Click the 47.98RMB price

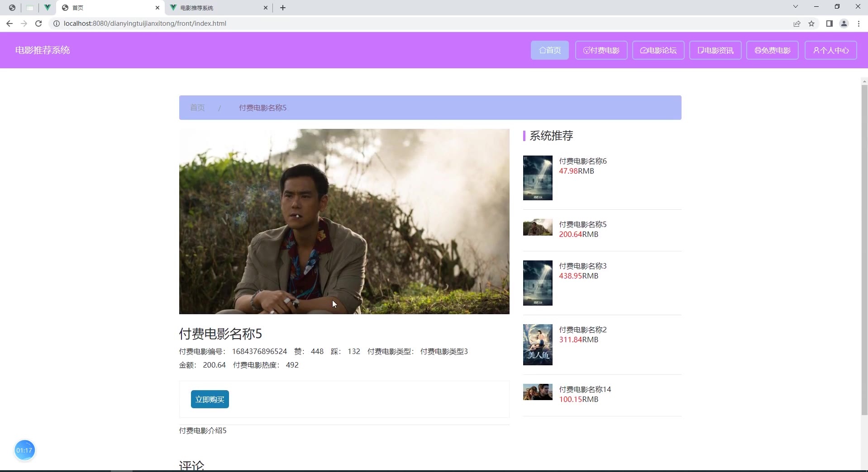point(577,171)
